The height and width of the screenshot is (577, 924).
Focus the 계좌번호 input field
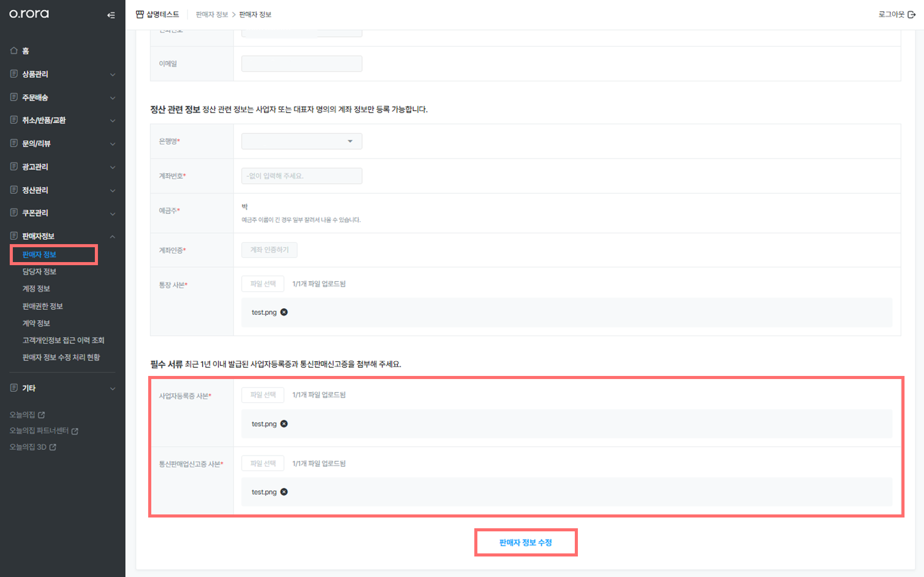(x=302, y=176)
